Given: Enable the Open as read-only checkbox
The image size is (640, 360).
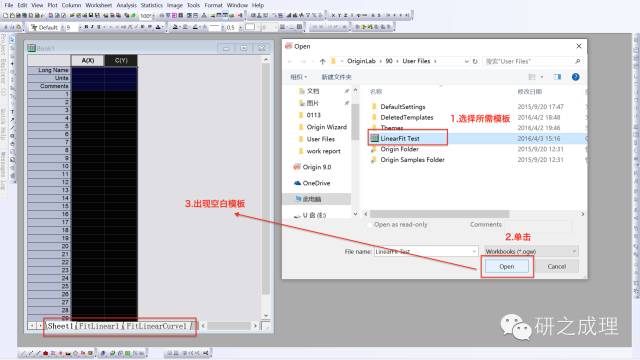Looking at the screenshot, I should click(x=370, y=224).
